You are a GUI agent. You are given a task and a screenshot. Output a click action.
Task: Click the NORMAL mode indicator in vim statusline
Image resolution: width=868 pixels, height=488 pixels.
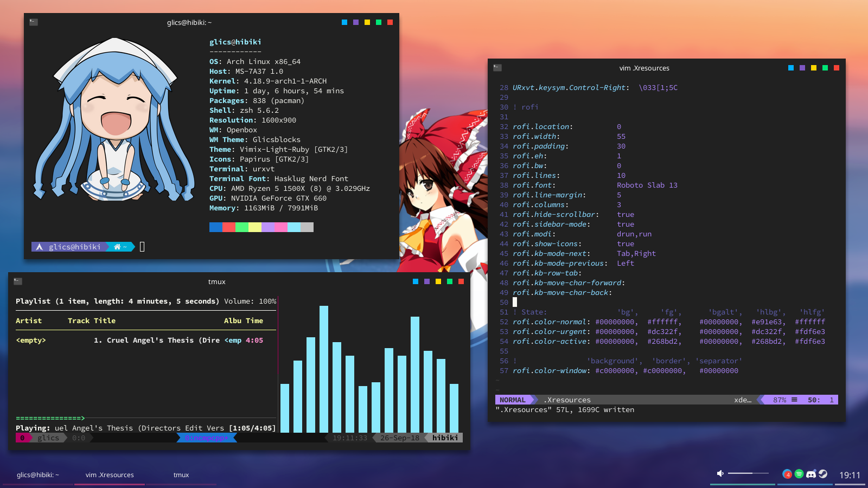[x=513, y=400]
